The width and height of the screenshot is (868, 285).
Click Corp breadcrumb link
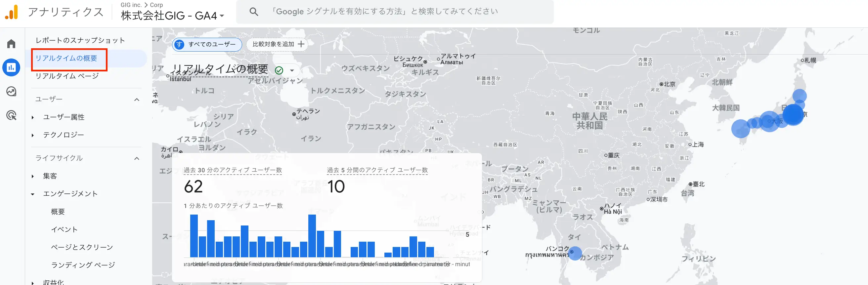156,5
